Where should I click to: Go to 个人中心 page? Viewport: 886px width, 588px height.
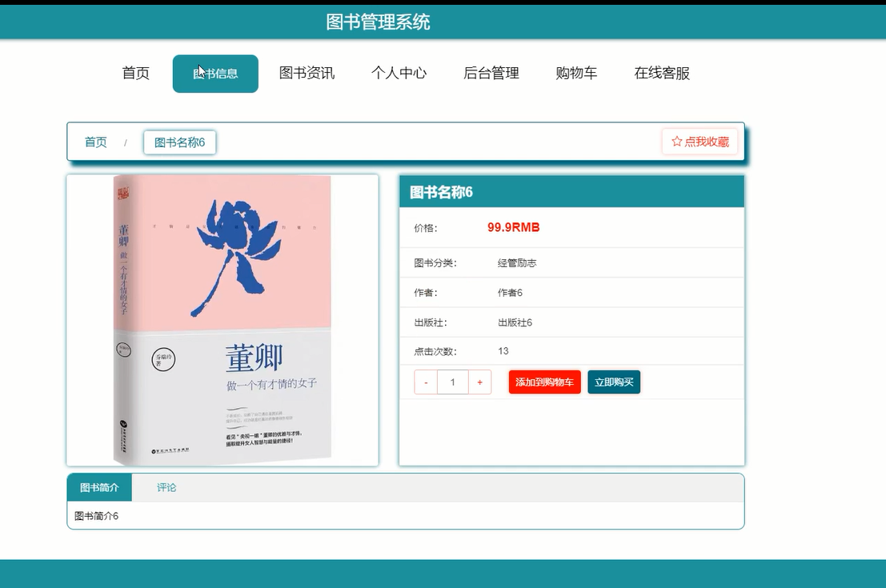pos(399,74)
